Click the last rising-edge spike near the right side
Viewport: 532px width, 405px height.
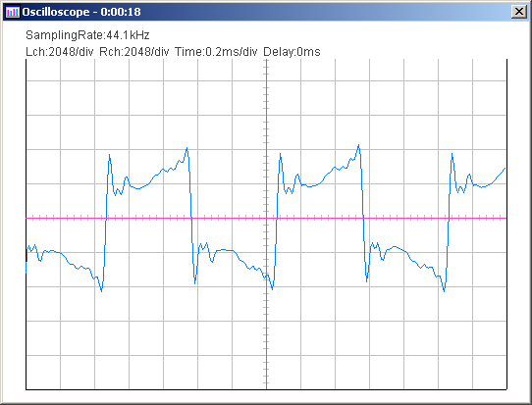pyautogui.click(x=452, y=155)
